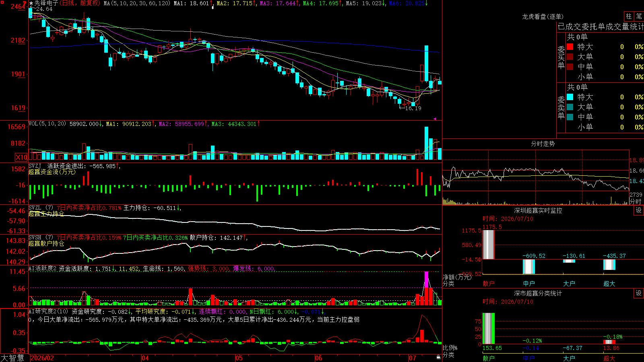Click the 07 month marker on the time axis
This screenshot has height=362, width=644.
pos(413,358)
